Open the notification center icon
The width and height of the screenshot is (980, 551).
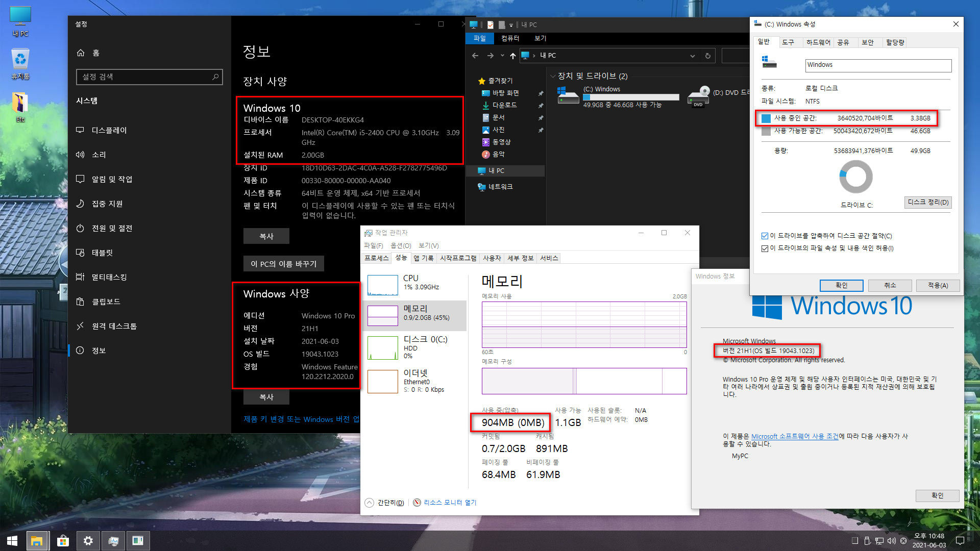(960, 541)
